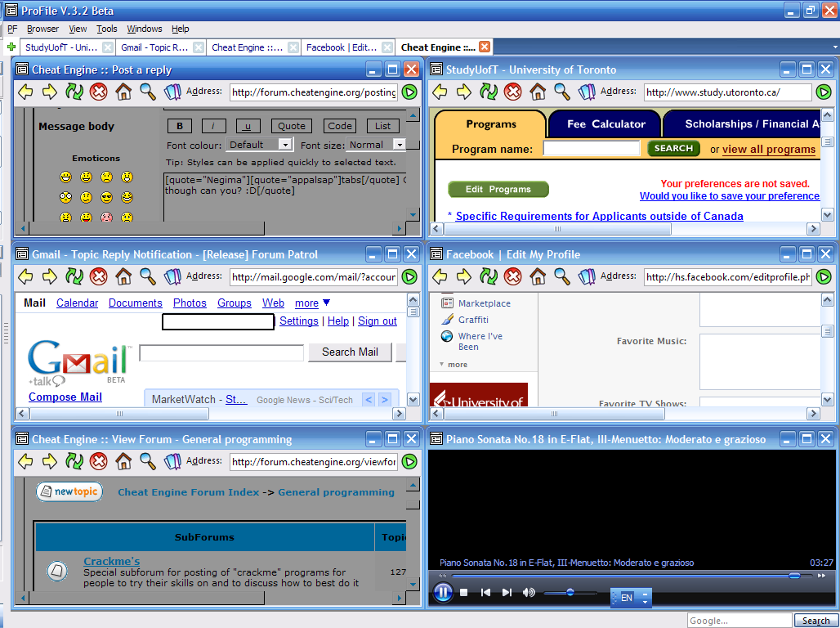Screen dimensions: 840x628
Task: Add new tab with green plus icon
Action: [11, 47]
